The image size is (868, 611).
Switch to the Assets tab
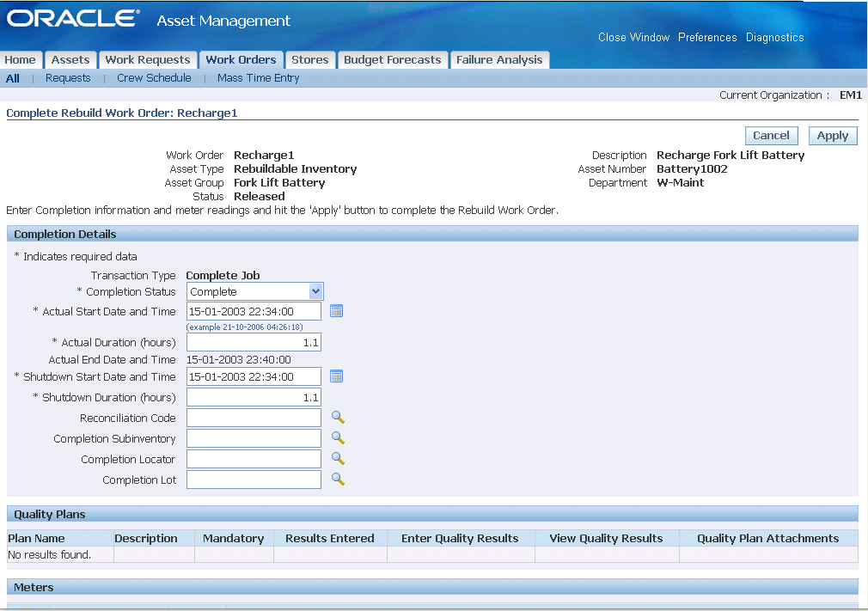tap(70, 60)
